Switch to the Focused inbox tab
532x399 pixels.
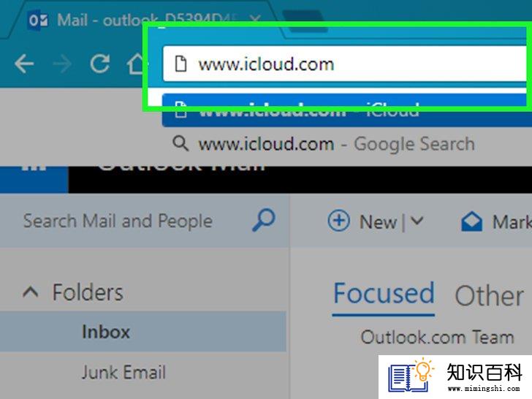click(x=384, y=294)
